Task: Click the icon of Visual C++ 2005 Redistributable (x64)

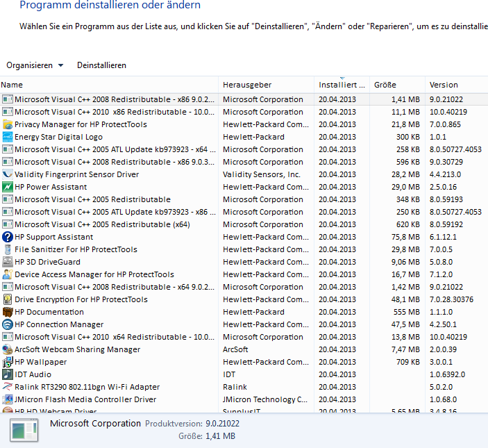Action: (x=8, y=224)
